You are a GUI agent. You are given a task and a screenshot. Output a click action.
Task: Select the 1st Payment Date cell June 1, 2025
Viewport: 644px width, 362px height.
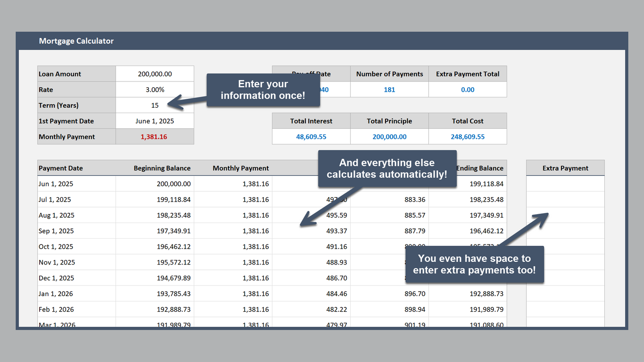tap(155, 121)
